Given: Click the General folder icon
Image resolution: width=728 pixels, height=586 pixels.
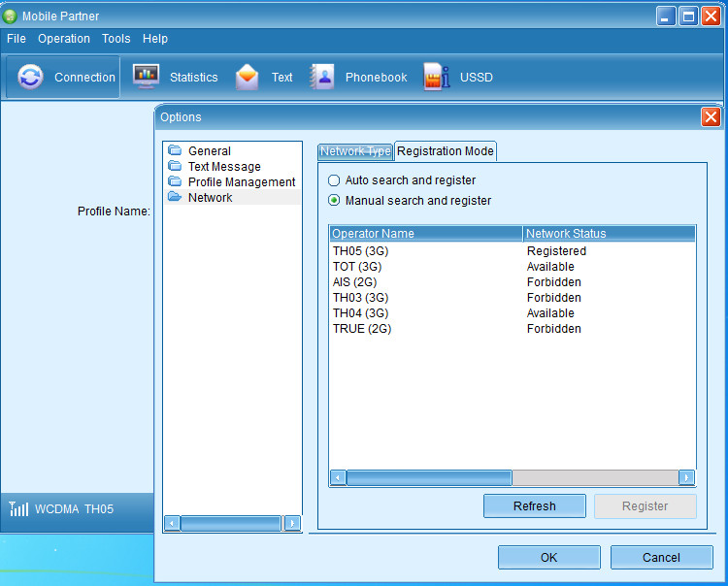Looking at the screenshot, I should [175, 150].
